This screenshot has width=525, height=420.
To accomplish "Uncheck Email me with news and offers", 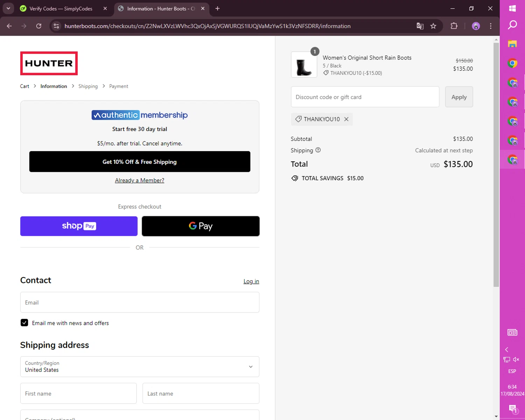I will pos(24,323).
